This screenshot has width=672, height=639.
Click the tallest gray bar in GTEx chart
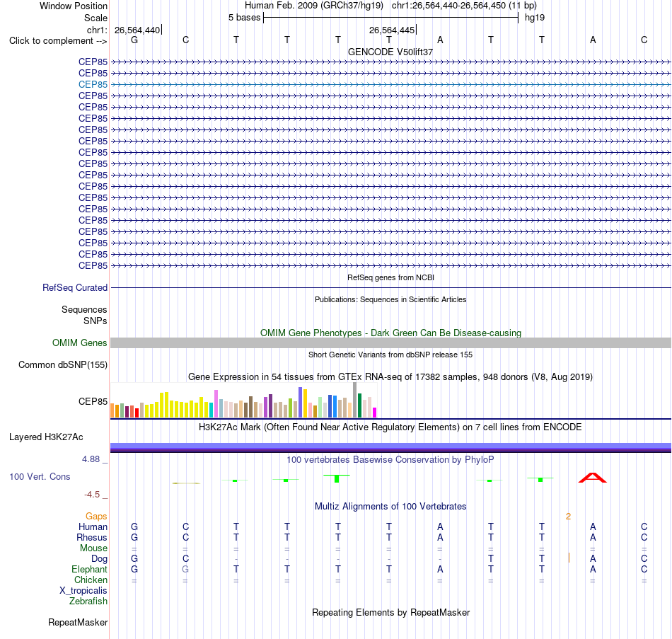point(354,400)
